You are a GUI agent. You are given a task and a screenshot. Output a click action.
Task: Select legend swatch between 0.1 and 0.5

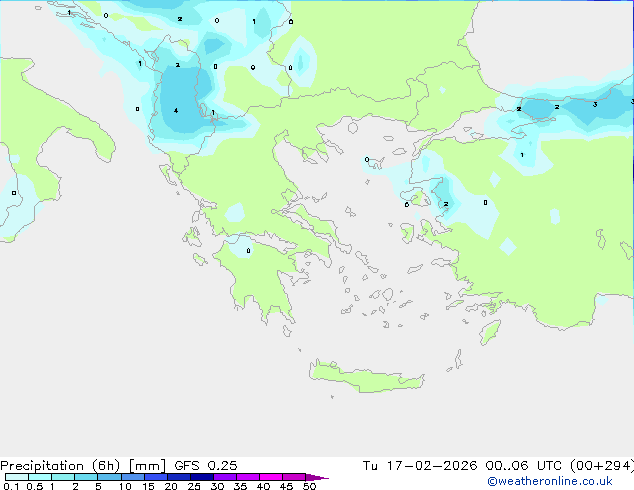click(17, 477)
